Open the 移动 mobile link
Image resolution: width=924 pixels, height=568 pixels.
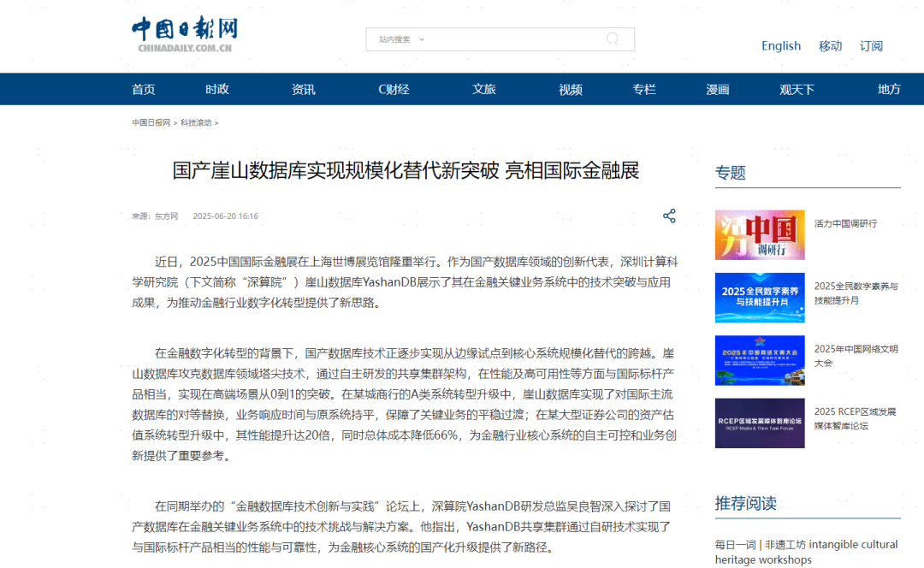coord(830,46)
